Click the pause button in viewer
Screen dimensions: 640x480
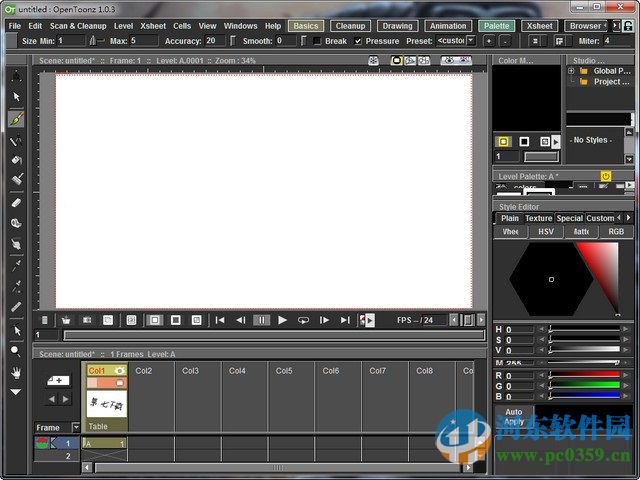(x=261, y=320)
